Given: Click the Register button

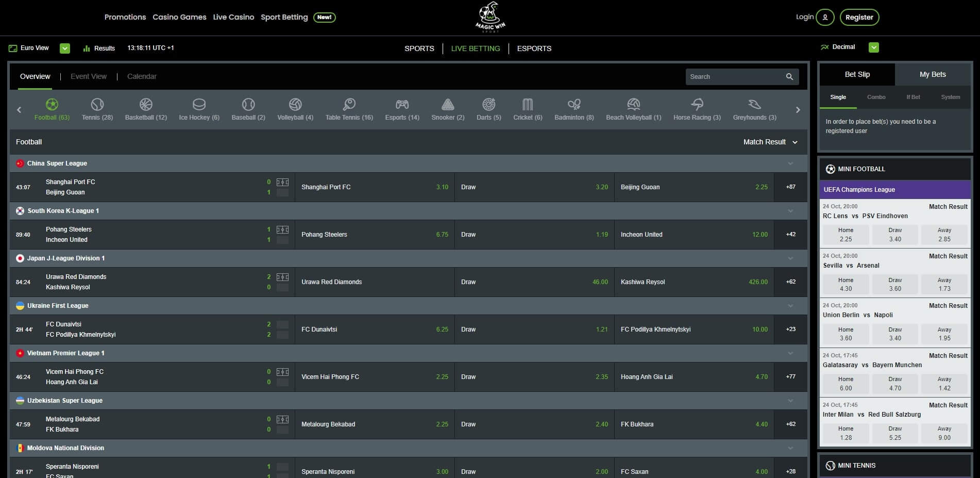Looking at the screenshot, I should (x=859, y=17).
